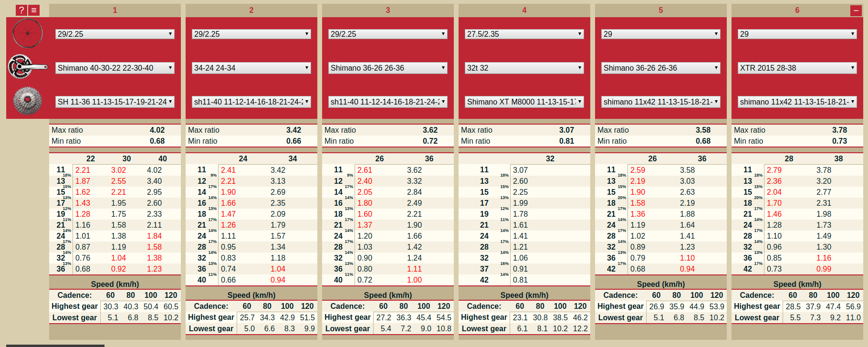Screen dimensions: 868x347
Task: Open the 32t 32 chainring dropdown
Action: coord(524,68)
